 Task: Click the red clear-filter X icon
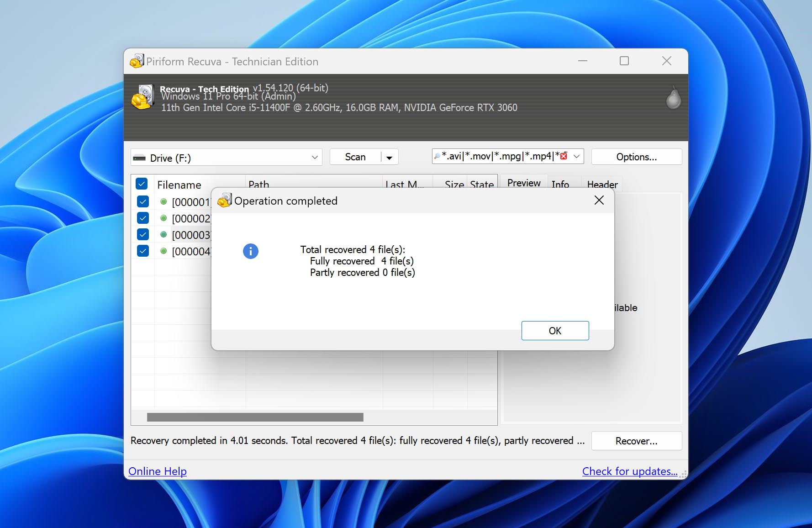[564, 156]
